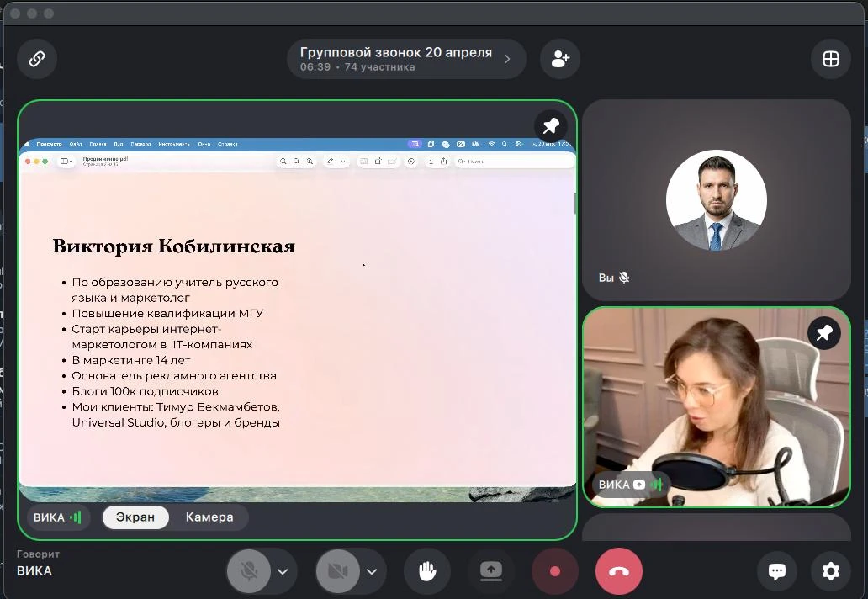868x599 pixels.
Task: Open the call chat
Action: [776, 571]
